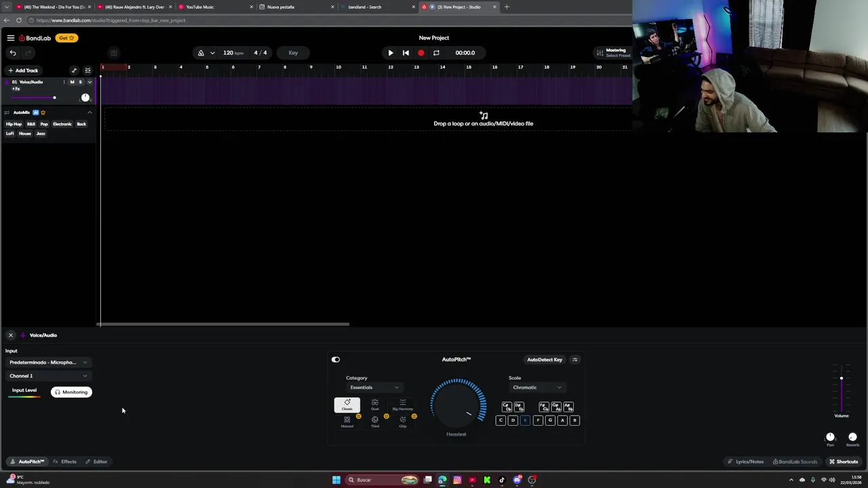This screenshot has height=488, width=868.
Task: Switch to Editor tab
Action: click(x=96, y=462)
